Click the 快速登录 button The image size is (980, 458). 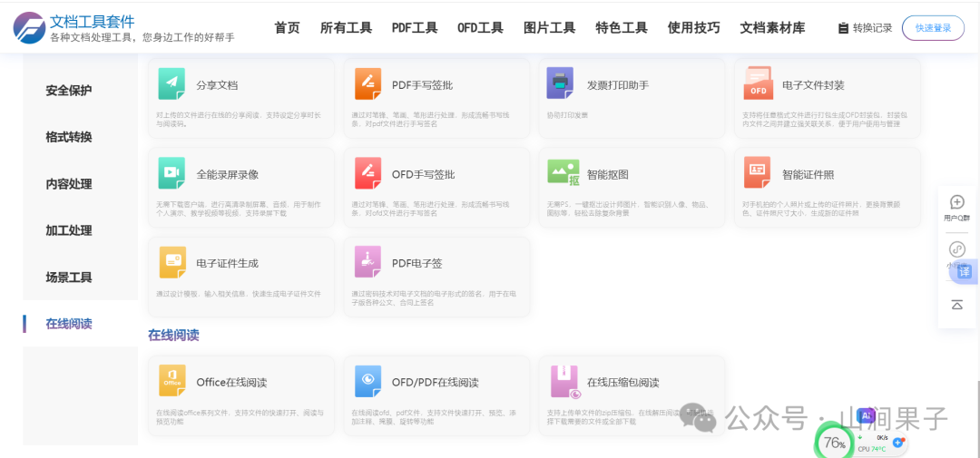click(933, 28)
